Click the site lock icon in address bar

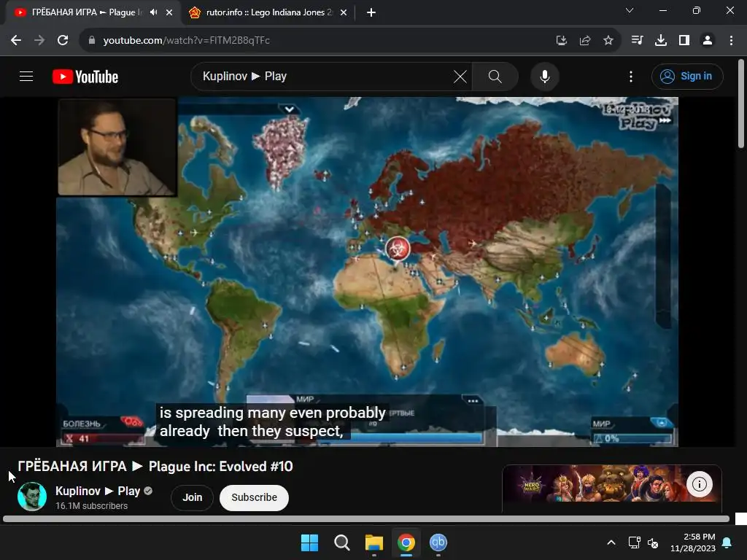pos(91,41)
